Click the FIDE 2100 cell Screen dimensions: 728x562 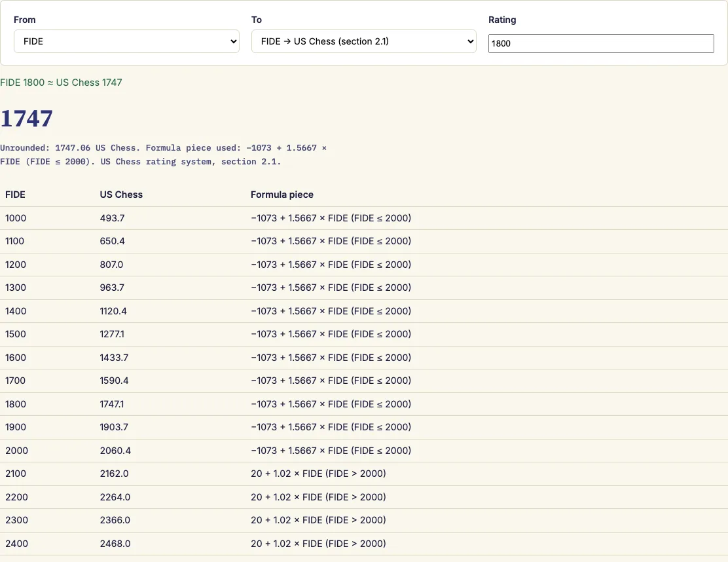tap(16, 474)
